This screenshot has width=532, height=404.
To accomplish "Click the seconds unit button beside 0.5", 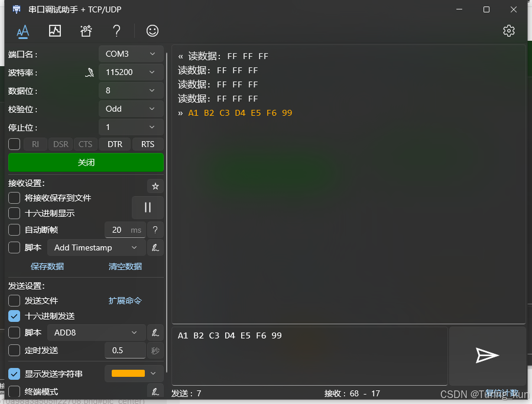I will [x=155, y=350].
